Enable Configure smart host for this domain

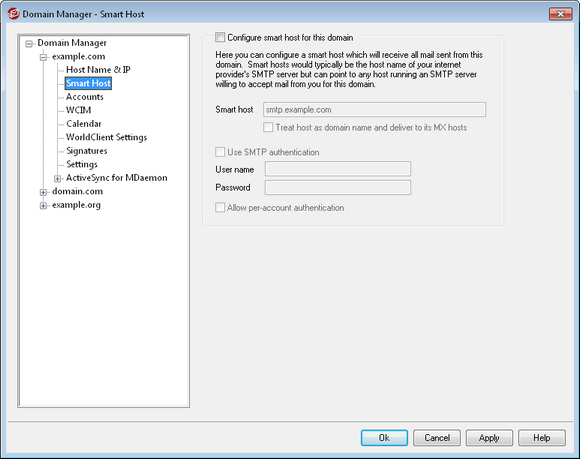(220, 37)
